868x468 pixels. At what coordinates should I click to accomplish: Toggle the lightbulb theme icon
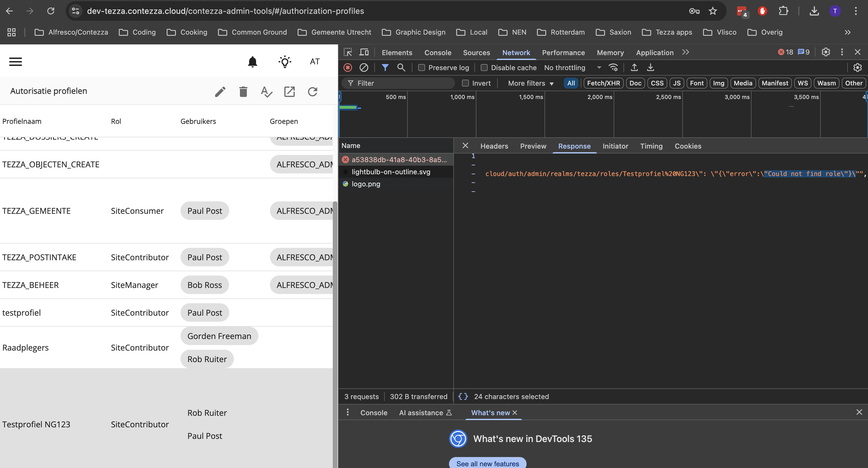(x=285, y=62)
